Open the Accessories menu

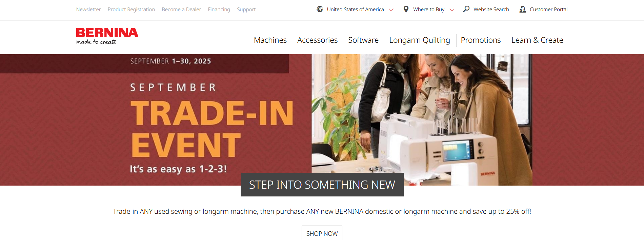click(317, 40)
